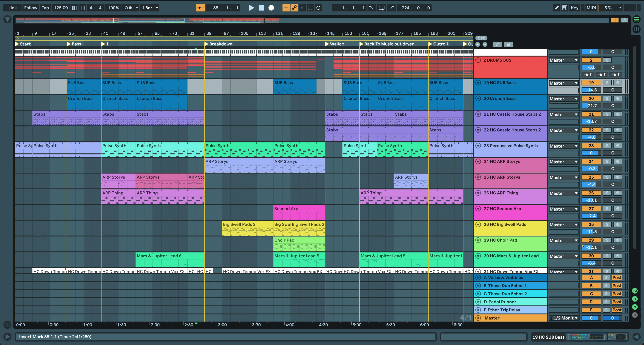
Task: Start playback with the Play button
Action: (251, 8)
